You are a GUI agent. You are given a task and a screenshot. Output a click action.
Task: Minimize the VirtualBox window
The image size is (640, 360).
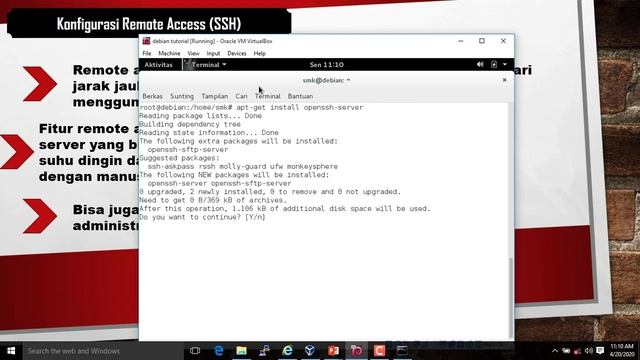pyautogui.click(x=460, y=41)
